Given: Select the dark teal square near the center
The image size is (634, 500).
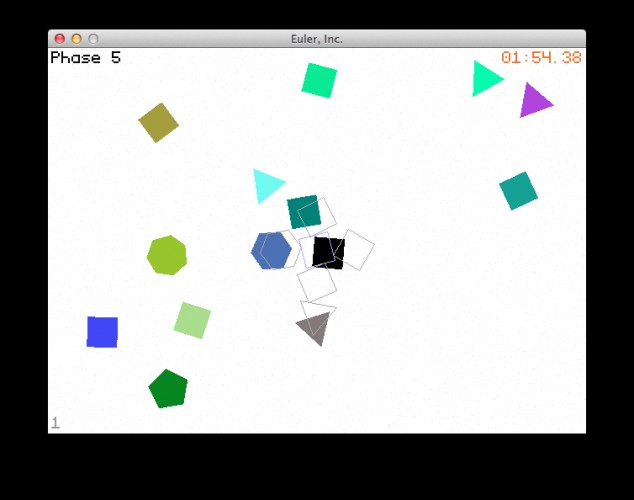Looking at the screenshot, I should (x=304, y=212).
